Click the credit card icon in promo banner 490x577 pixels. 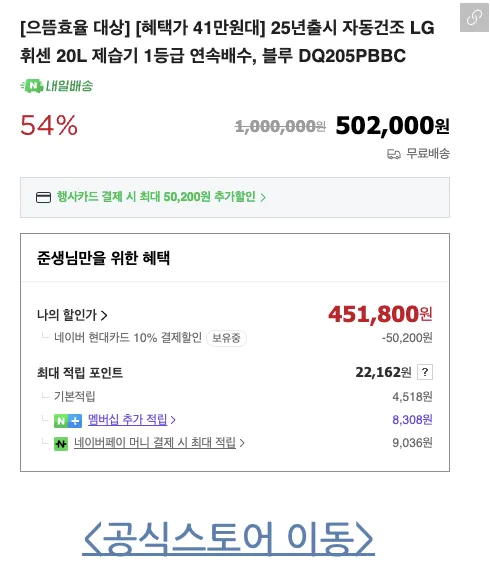pyautogui.click(x=43, y=197)
